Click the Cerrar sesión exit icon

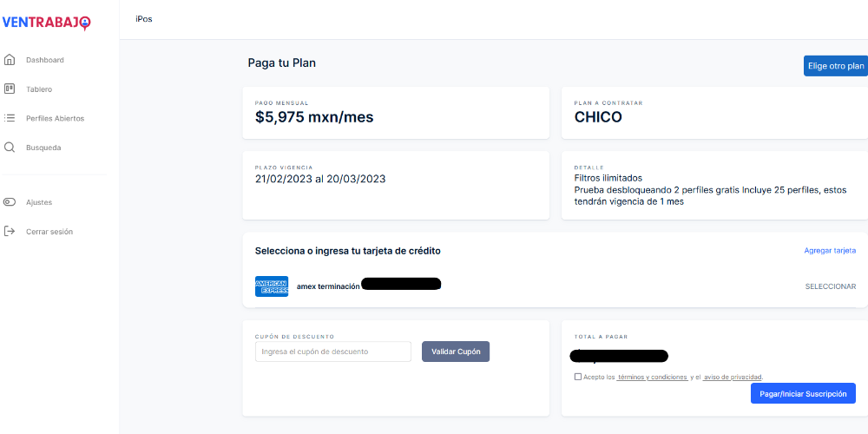(x=10, y=232)
